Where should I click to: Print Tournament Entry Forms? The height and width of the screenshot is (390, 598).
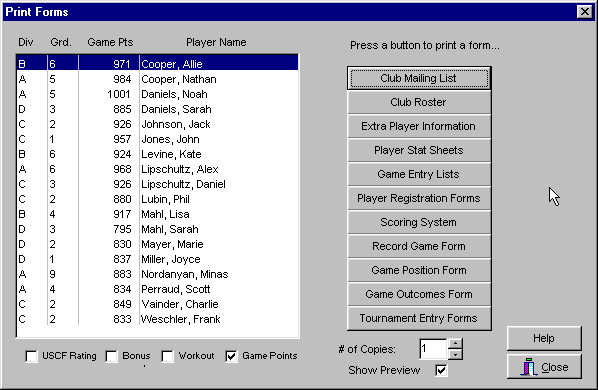419,318
